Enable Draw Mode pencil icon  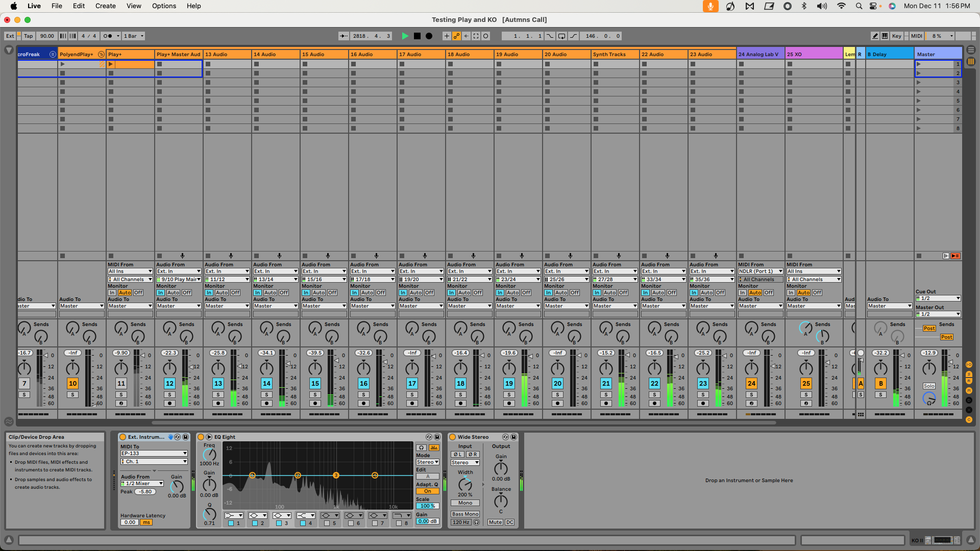pos(875,36)
